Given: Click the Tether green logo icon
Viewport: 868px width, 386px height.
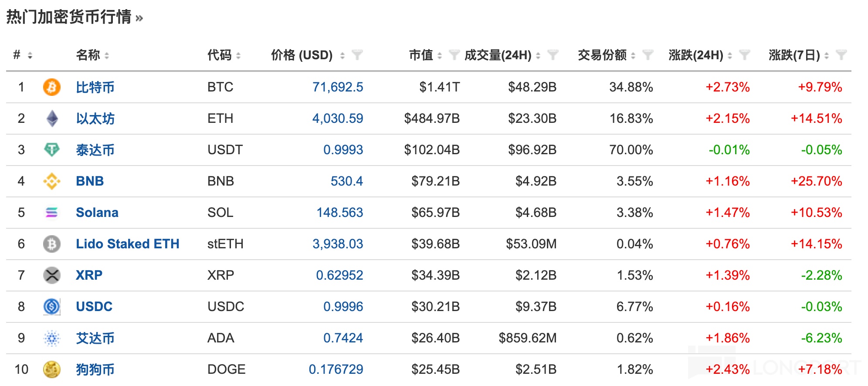Looking at the screenshot, I should (52, 150).
